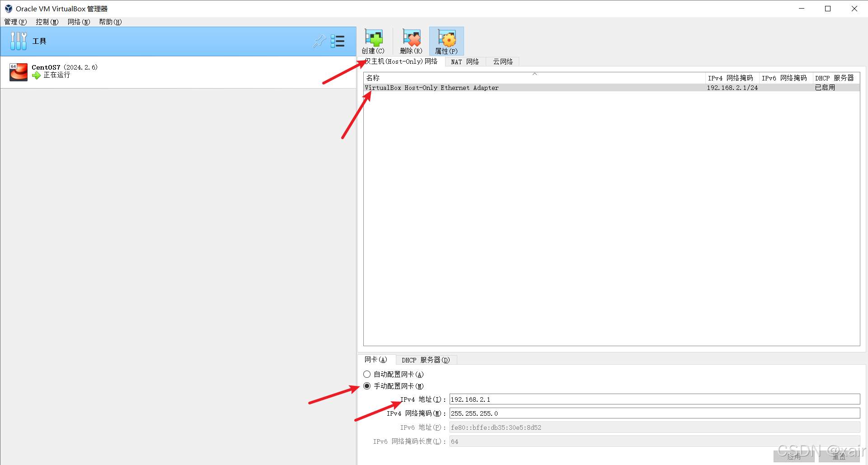The width and height of the screenshot is (868, 465).
Task: Switch to the Host-Only 网络 tab
Action: [401, 61]
